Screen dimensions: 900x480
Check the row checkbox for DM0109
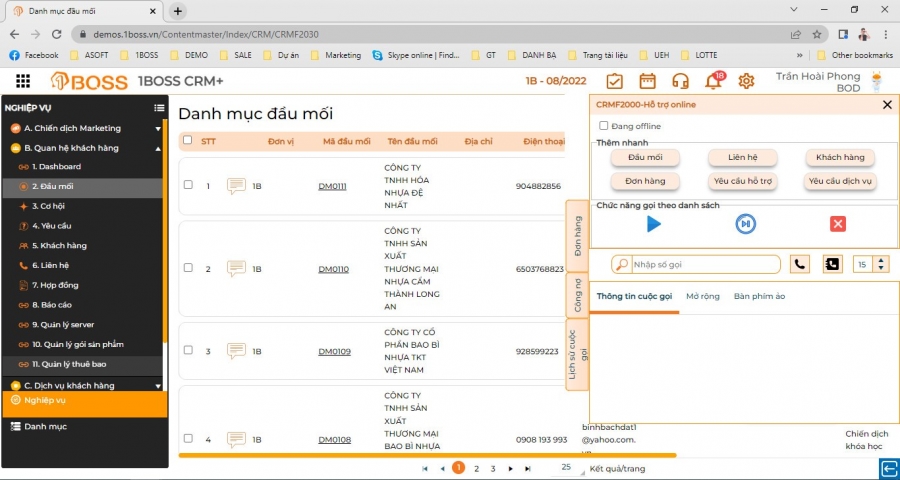tap(188, 350)
